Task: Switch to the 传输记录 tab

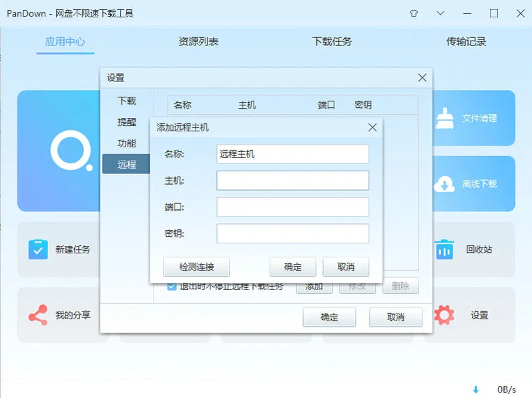Action: pos(466,41)
